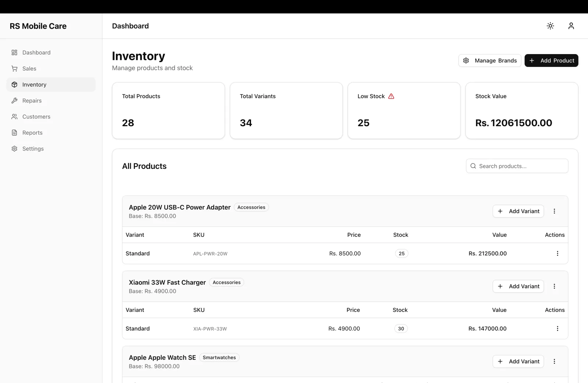The width and height of the screenshot is (588, 383).
Task: Click the magnifier icon in product search
Action: [x=473, y=166]
